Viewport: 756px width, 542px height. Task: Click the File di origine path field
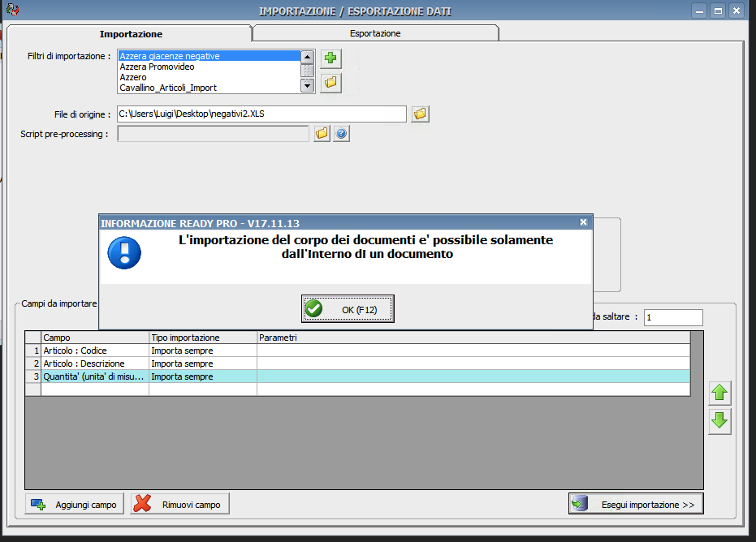coord(261,114)
